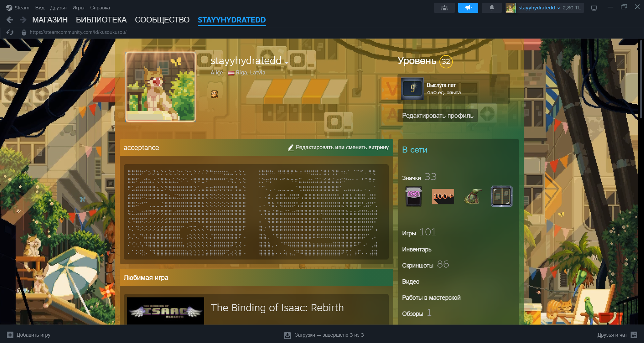
Task: Switch to the БИБЛИОТЕКА tab
Action: tap(101, 20)
